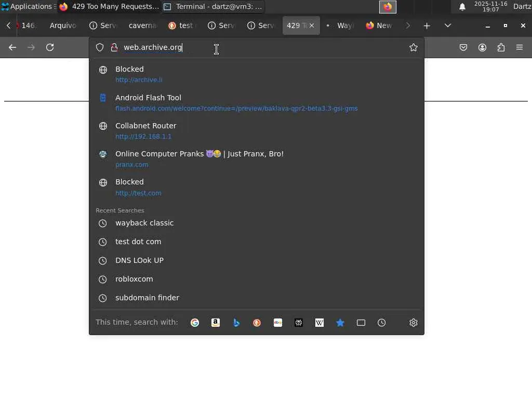This screenshot has width=532, height=399.
Task: Open extensions puzzle icon
Action: 501,47
